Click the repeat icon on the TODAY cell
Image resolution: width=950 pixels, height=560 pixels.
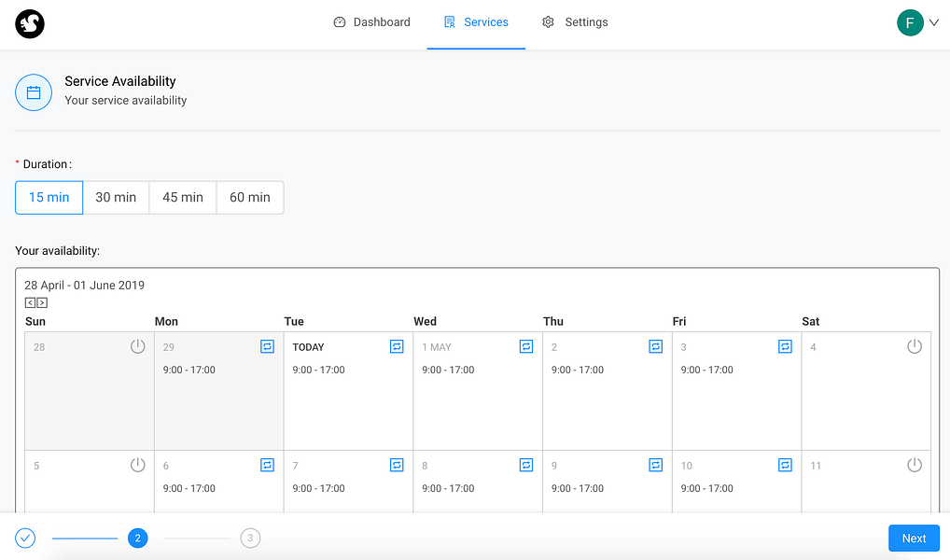(397, 346)
